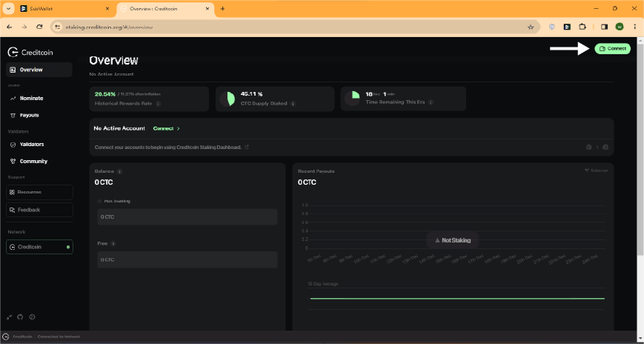
Task: Open the Extensions puzzle icon
Action: 582,27
